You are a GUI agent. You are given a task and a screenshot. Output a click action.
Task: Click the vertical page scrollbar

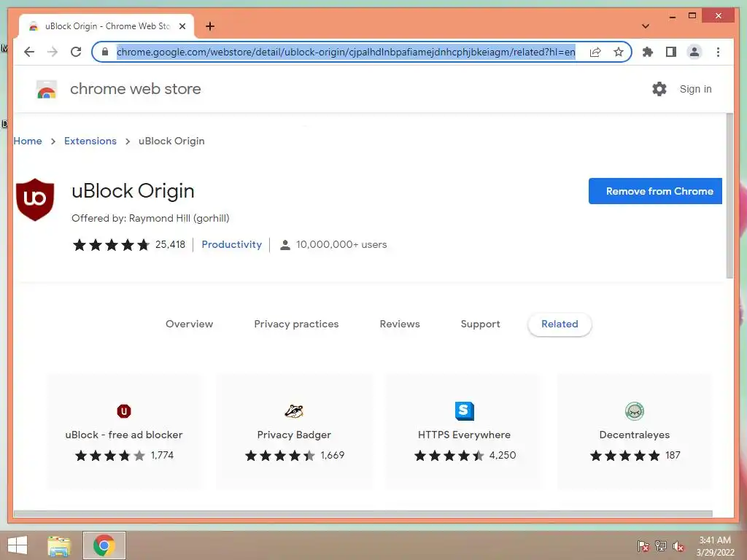(x=729, y=195)
